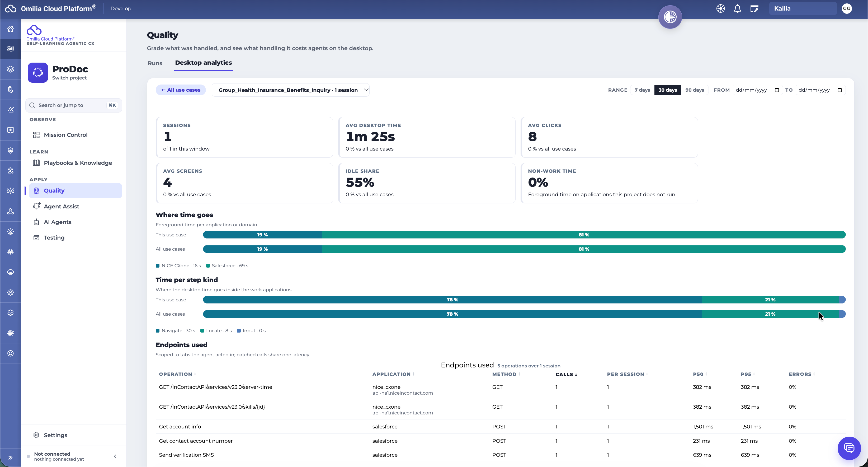Expand the left rail with double chevron
This screenshot has width=868, height=467.
click(x=11, y=457)
